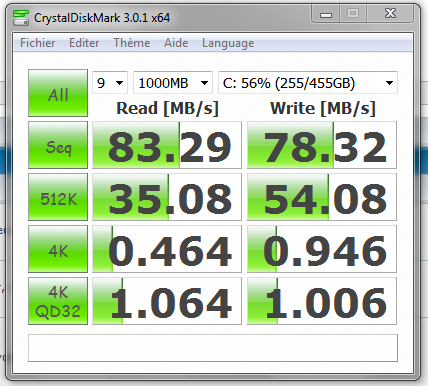
Task: Close the CrystalDiskMark window
Action: click(390, 14)
